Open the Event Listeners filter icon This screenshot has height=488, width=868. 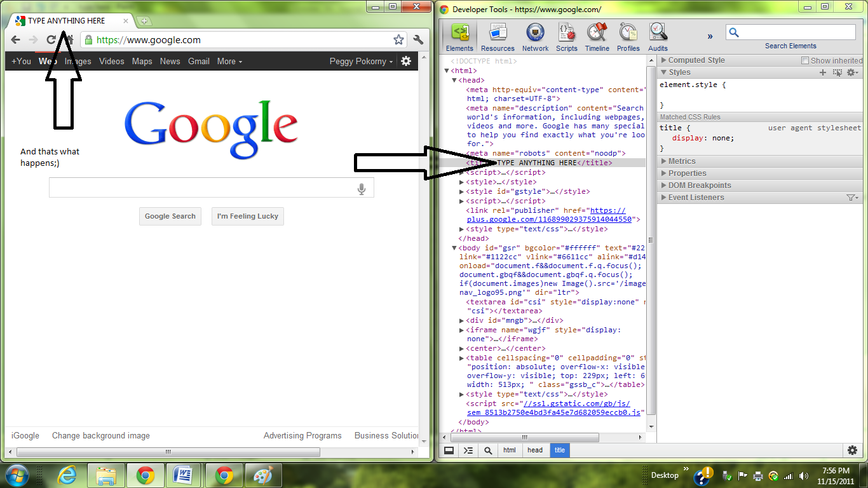click(x=852, y=198)
